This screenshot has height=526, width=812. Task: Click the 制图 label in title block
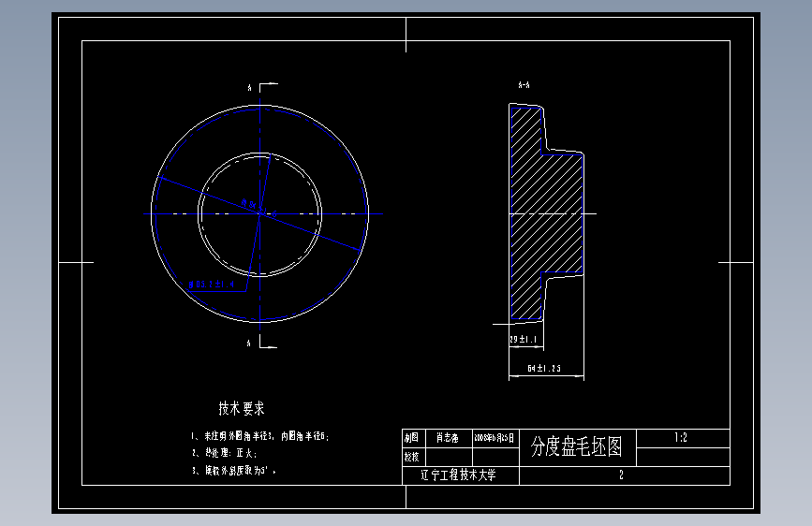(x=411, y=438)
